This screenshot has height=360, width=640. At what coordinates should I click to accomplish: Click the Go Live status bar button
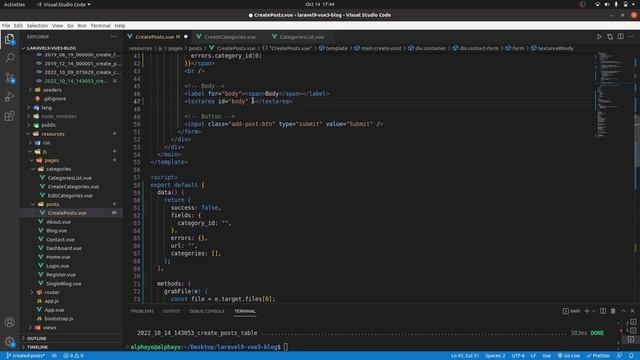pyautogui.click(x=569, y=356)
